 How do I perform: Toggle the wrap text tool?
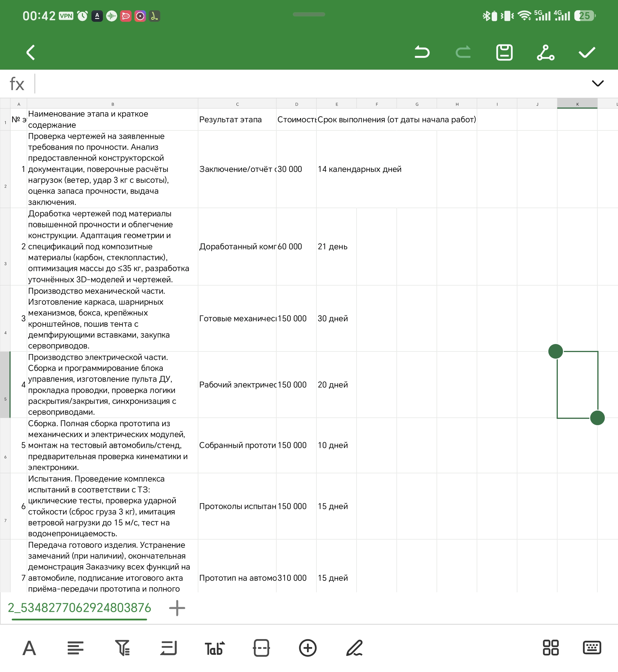pos(168,648)
